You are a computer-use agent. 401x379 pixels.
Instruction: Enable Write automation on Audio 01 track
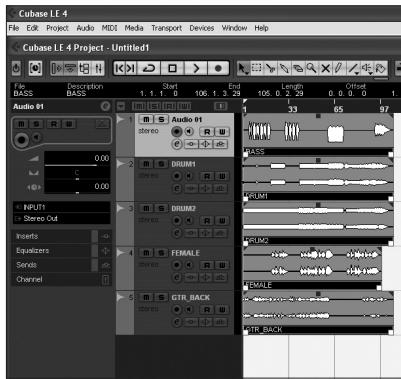222,132
